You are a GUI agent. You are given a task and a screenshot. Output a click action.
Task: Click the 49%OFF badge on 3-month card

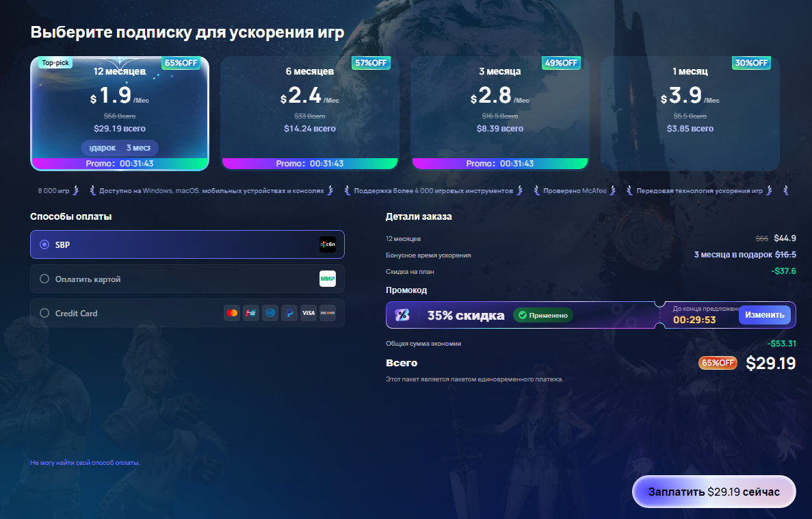[x=562, y=63]
